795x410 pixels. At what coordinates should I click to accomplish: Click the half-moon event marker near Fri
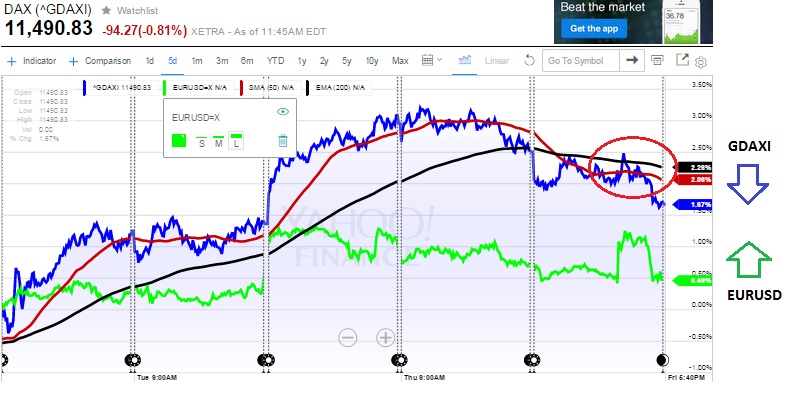(663, 360)
